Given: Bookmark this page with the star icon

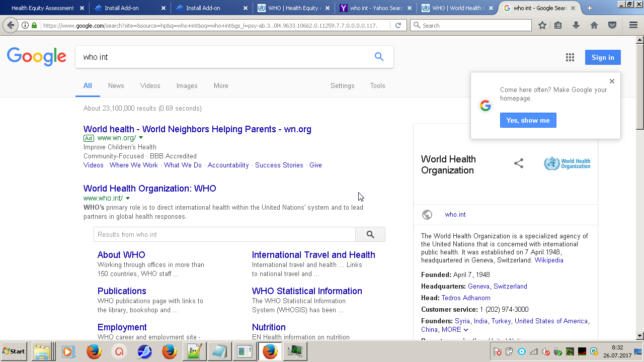Looking at the screenshot, I should click(x=542, y=26).
